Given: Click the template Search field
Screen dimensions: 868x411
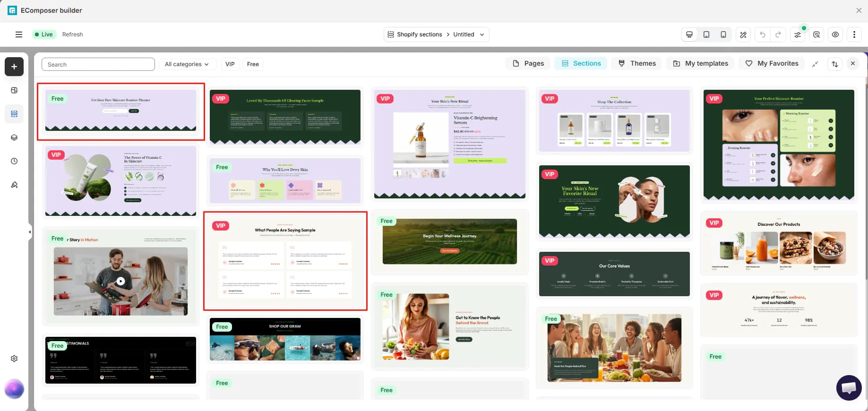Looking at the screenshot, I should point(98,64).
